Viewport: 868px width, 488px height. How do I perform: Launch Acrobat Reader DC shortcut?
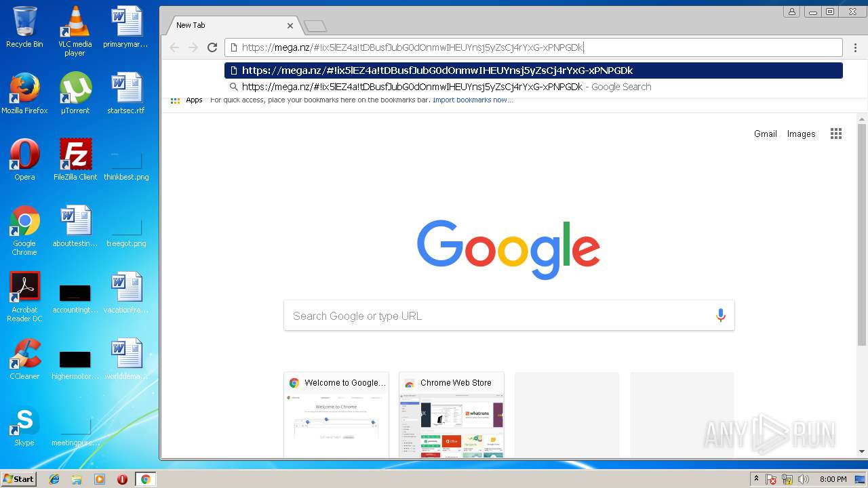point(24,297)
